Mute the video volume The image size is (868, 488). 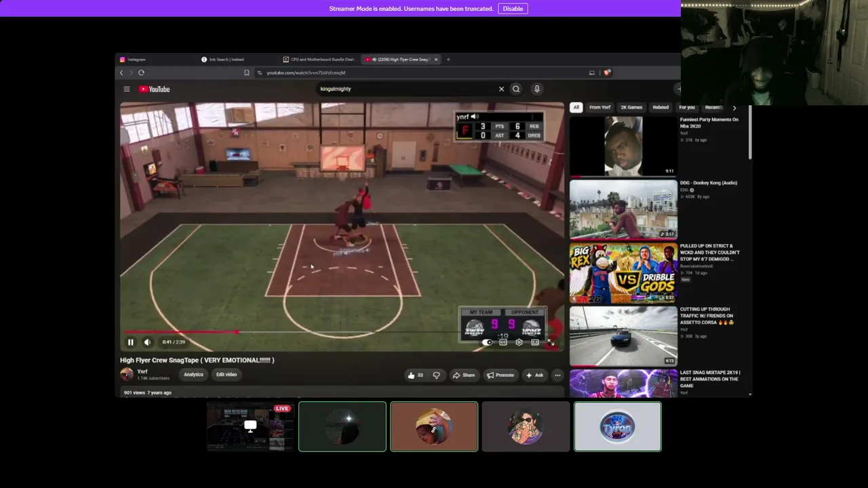(147, 342)
